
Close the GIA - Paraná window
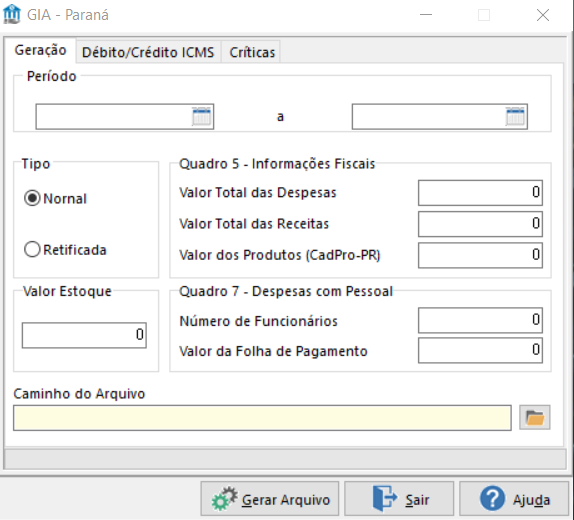[543, 15]
